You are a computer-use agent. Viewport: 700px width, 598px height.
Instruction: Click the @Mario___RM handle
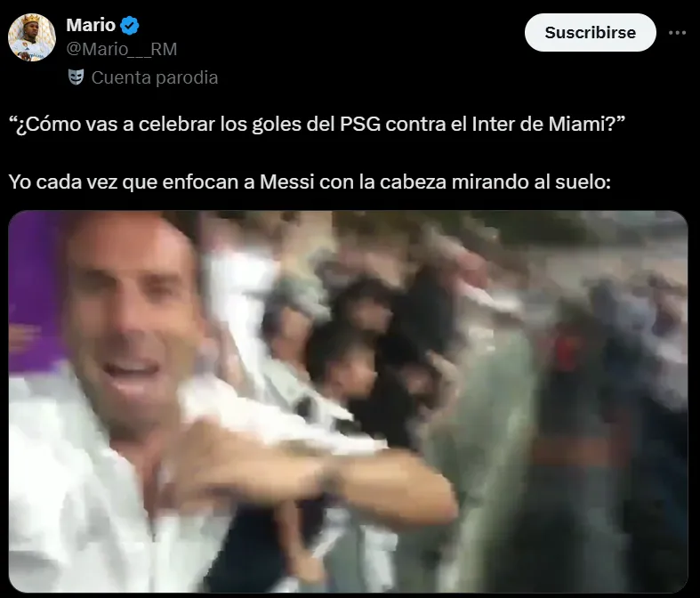[x=122, y=49]
